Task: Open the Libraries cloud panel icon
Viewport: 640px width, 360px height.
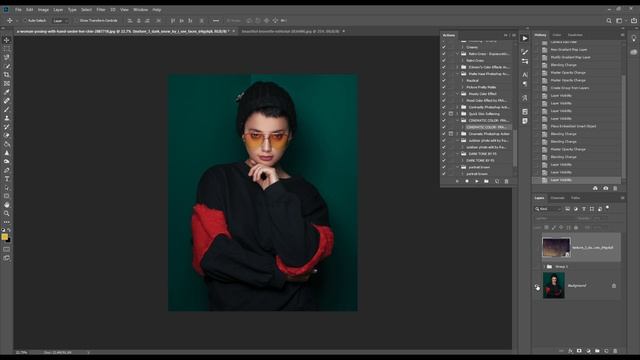Action: click(633, 52)
